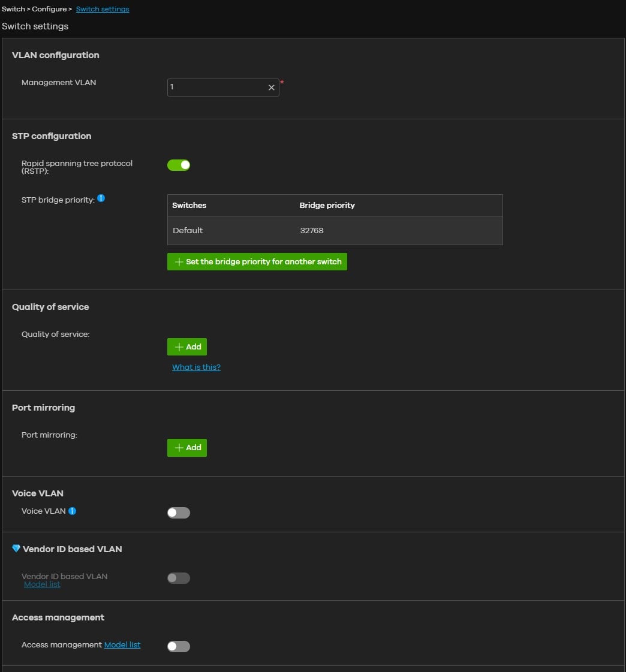626x672 pixels.
Task: Add a Port mirroring entry
Action: click(x=187, y=448)
